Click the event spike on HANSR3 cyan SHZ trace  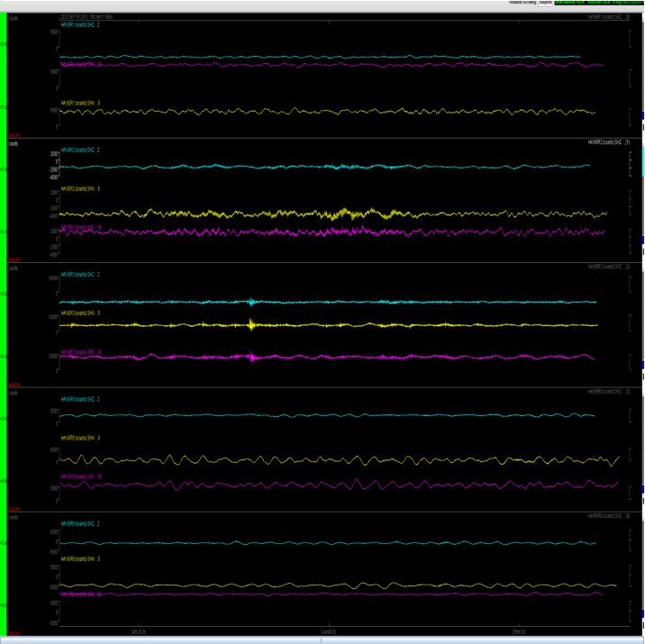click(x=251, y=302)
